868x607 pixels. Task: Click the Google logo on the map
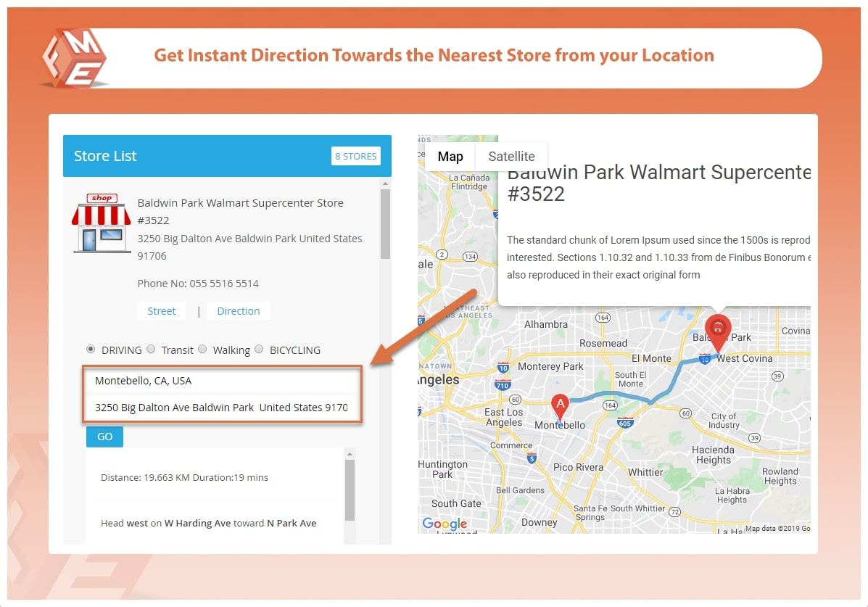[445, 524]
